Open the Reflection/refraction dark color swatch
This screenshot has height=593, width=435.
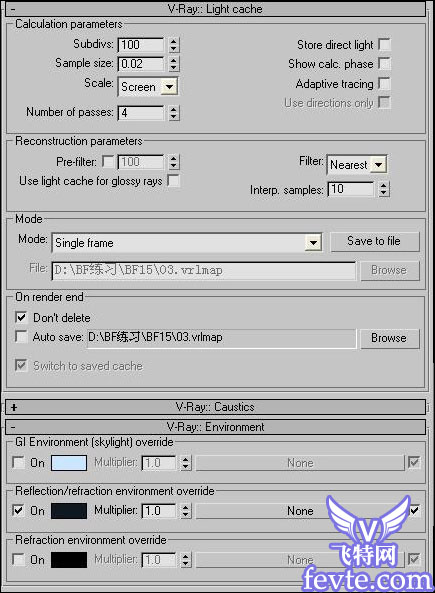[69, 511]
